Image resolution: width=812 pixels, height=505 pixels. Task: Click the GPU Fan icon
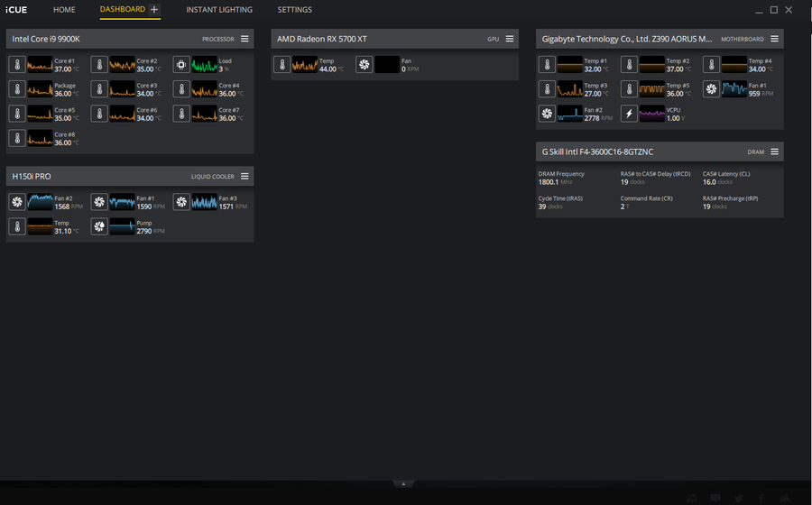point(364,65)
